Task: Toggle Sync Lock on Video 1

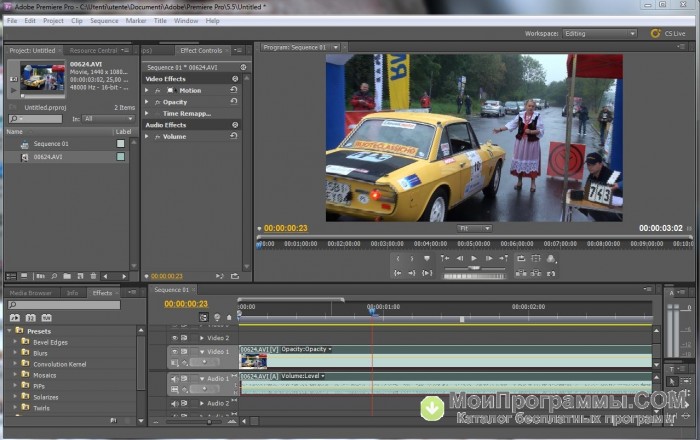Action: [184, 352]
